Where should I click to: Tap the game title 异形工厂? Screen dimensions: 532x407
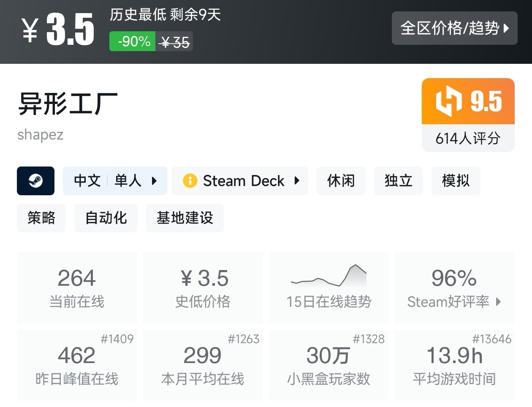point(68,104)
